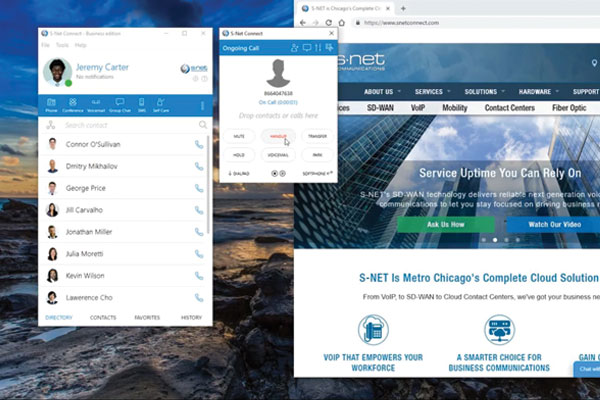Open the Tools menu
This screenshot has height=400, width=600.
[x=62, y=45]
